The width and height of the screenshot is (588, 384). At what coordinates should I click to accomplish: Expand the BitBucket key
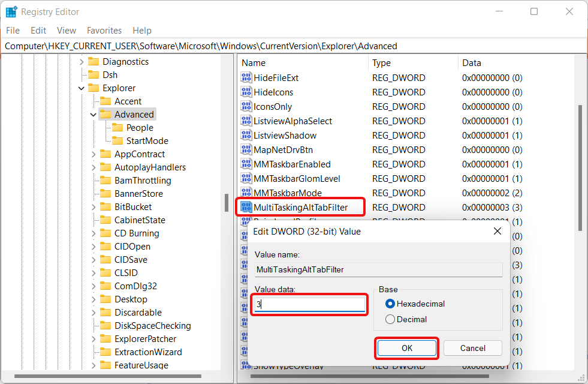coord(94,207)
